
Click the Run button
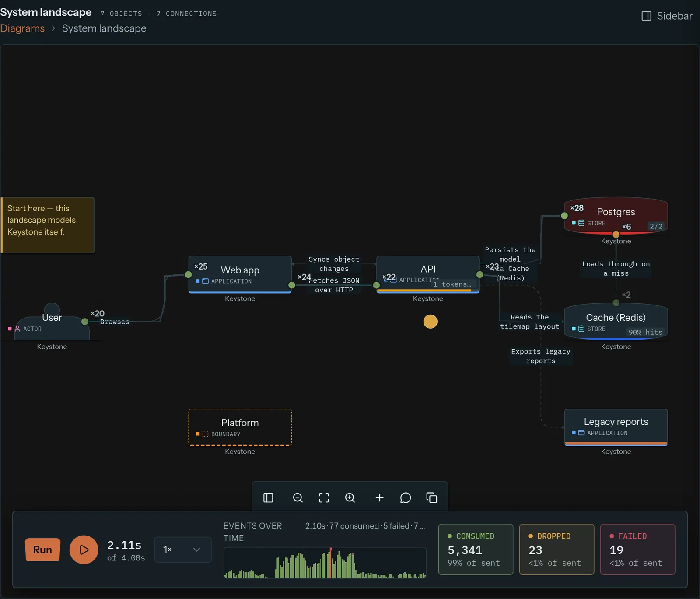pos(42,550)
